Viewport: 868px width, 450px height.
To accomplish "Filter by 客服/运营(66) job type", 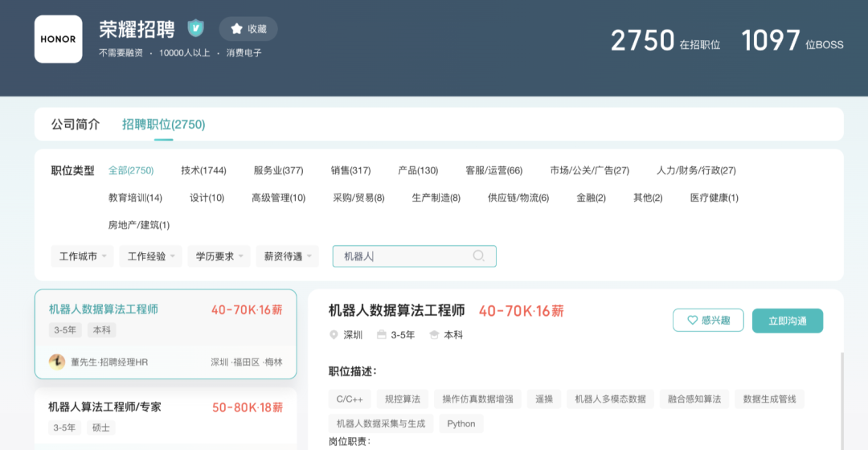I will (493, 170).
